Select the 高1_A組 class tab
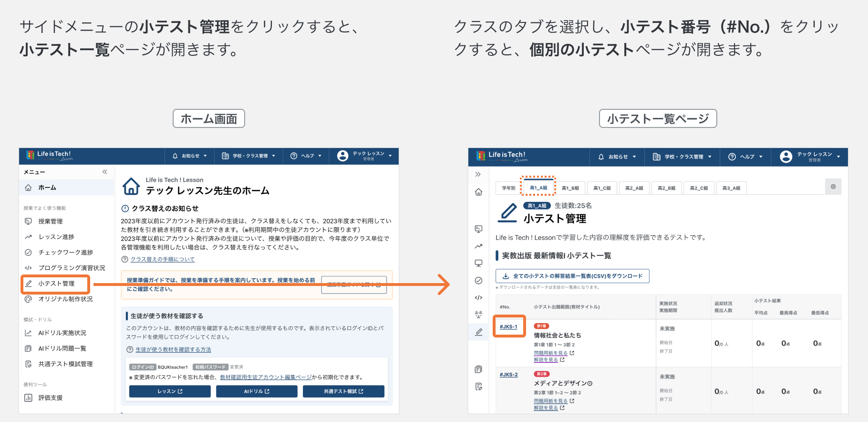 [538, 188]
